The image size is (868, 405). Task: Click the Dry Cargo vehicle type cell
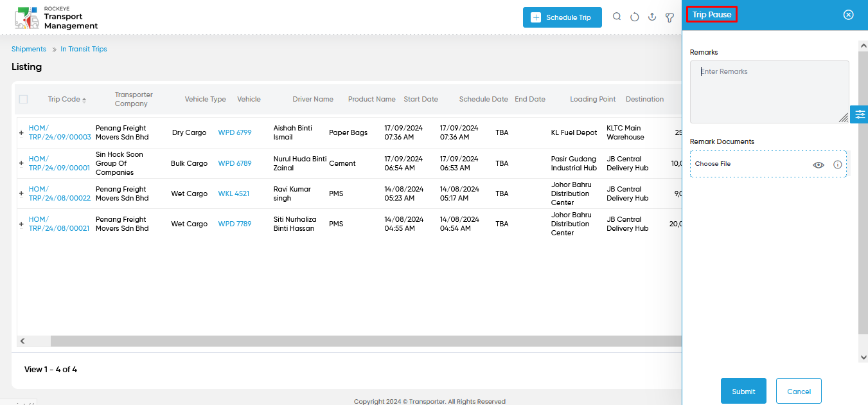[x=190, y=132]
